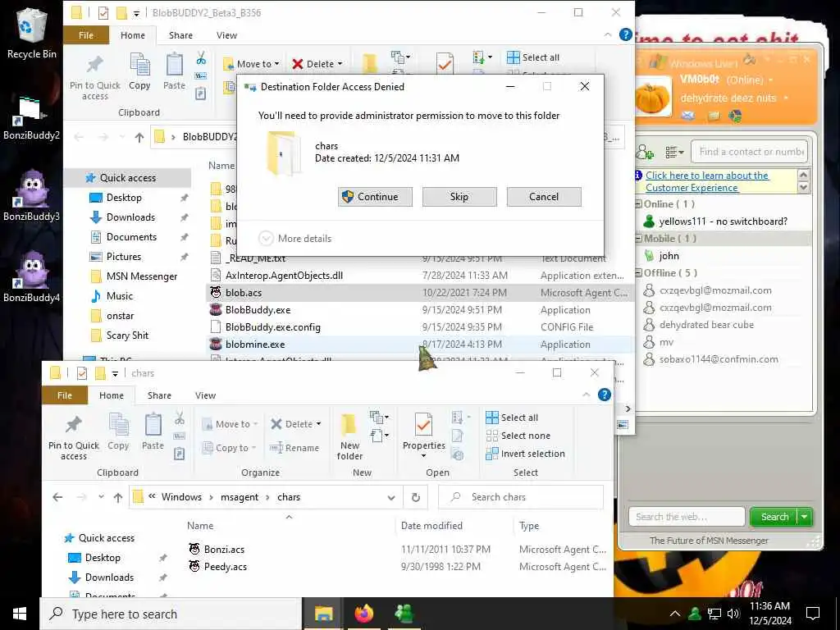
Task: Click help icon in chars window
Action: click(605, 395)
